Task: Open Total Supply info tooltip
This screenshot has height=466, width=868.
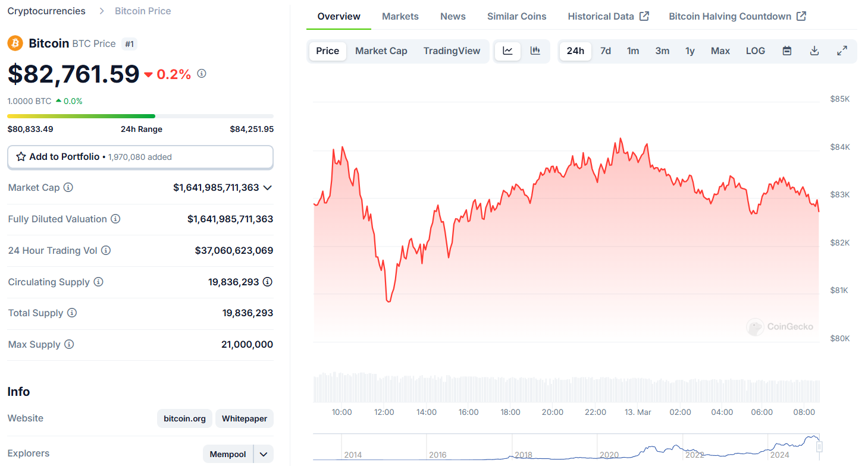Action: [72, 313]
